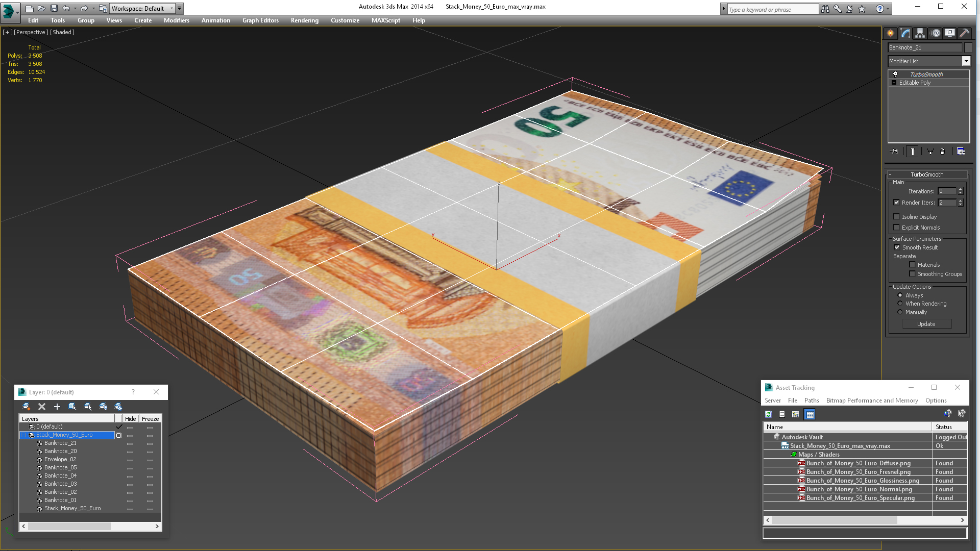Click the Shaded viewport label
The height and width of the screenshot is (551, 980).
click(62, 32)
